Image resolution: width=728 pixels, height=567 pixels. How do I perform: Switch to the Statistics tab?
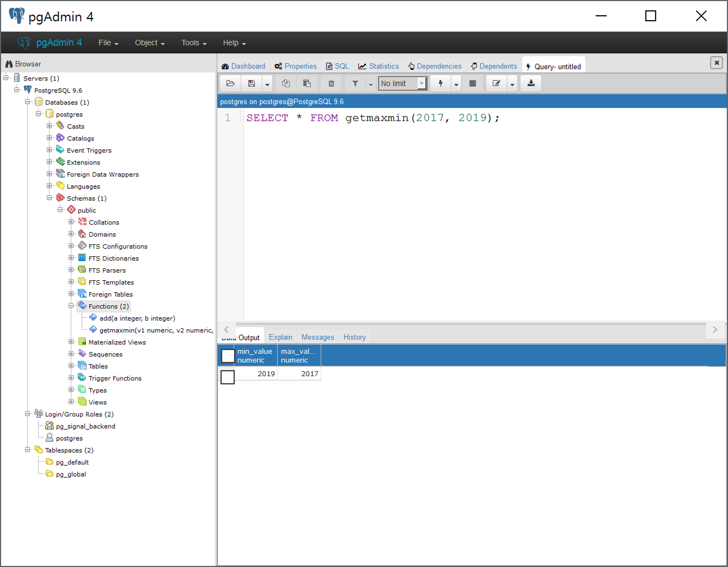click(379, 66)
